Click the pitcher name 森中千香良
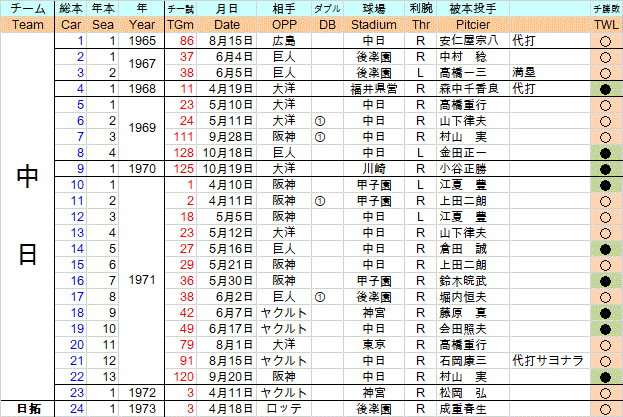 (468, 89)
